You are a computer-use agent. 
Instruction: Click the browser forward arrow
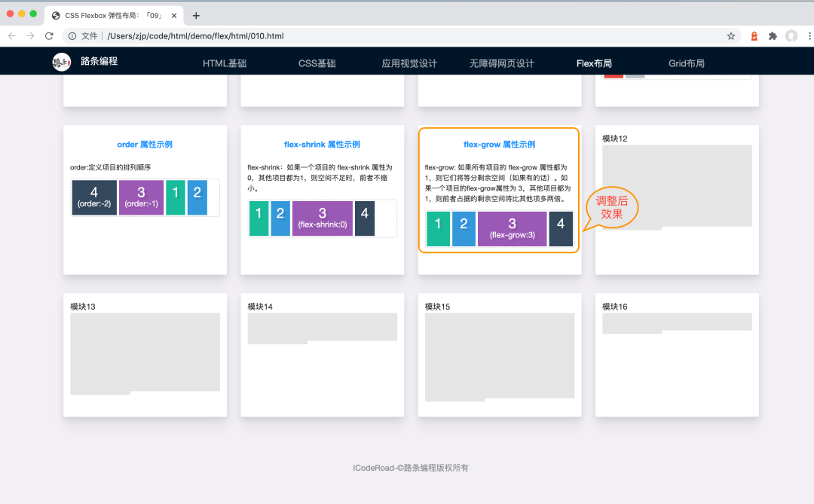(x=31, y=36)
